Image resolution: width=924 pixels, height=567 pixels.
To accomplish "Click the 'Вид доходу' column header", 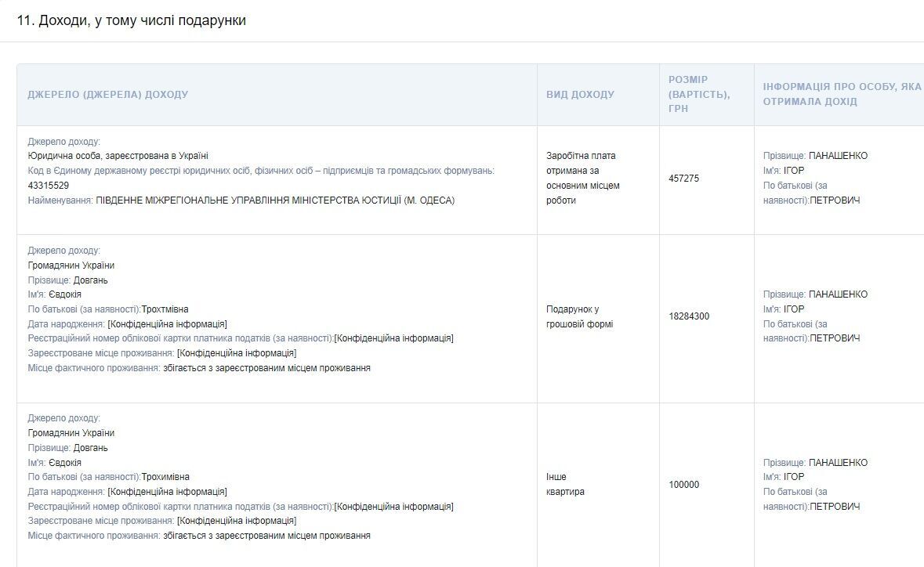I will pyautogui.click(x=580, y=94).
